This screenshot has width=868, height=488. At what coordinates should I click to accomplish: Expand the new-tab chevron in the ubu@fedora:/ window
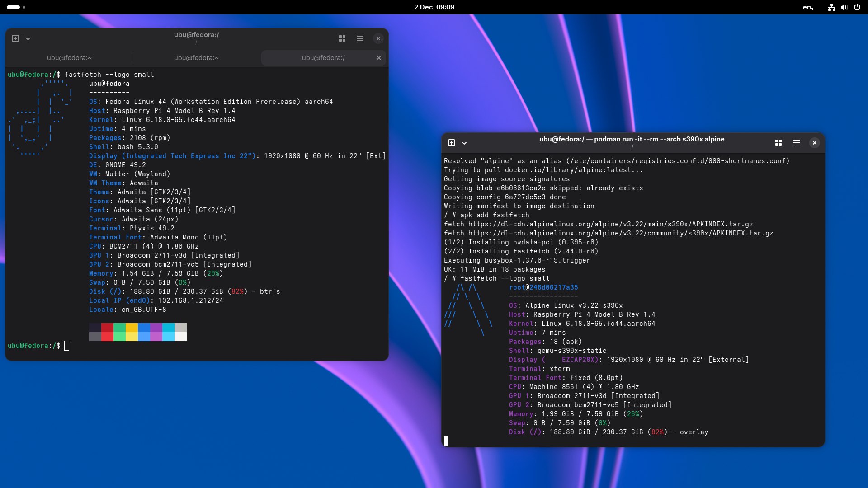tap(28, 38)
